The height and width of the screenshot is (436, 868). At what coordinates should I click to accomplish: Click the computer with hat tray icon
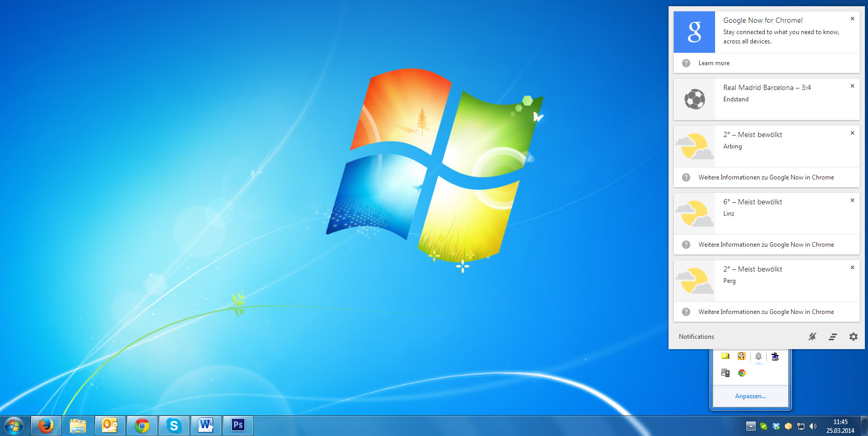point(775,356)
